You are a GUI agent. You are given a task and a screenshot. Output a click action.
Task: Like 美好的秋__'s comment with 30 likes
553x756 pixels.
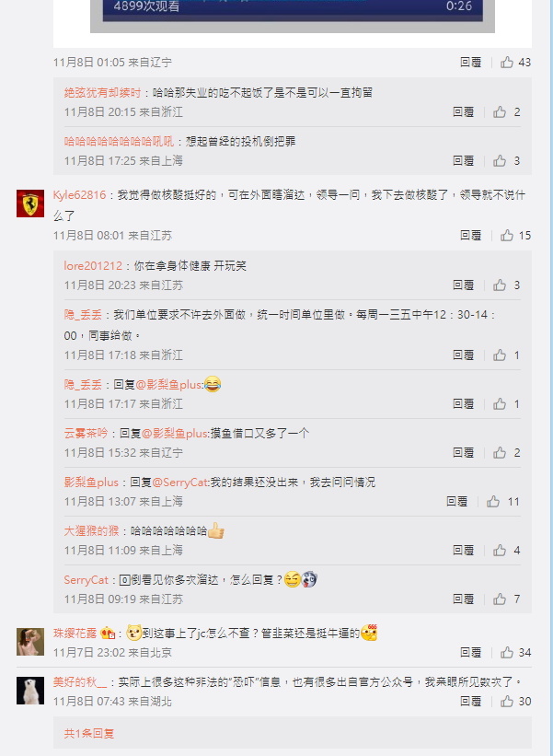point(507,701)
